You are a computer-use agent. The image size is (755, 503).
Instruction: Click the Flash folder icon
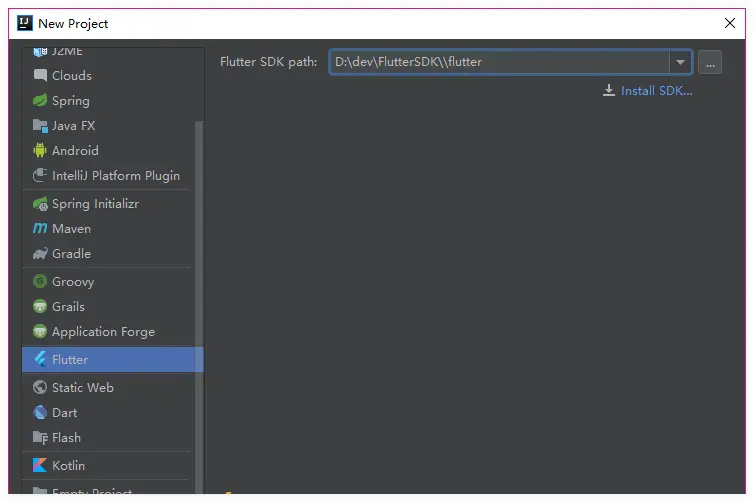coord(40,438)
